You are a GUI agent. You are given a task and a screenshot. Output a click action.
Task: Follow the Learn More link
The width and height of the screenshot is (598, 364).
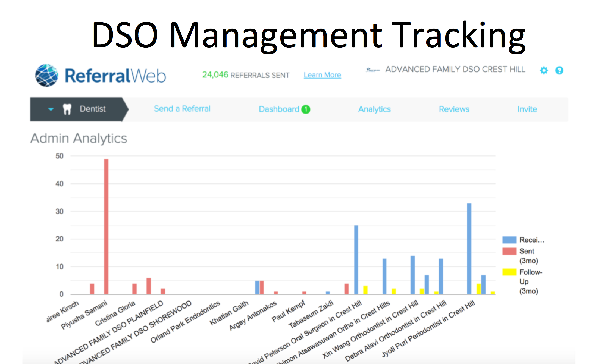[x=322, y=75]
